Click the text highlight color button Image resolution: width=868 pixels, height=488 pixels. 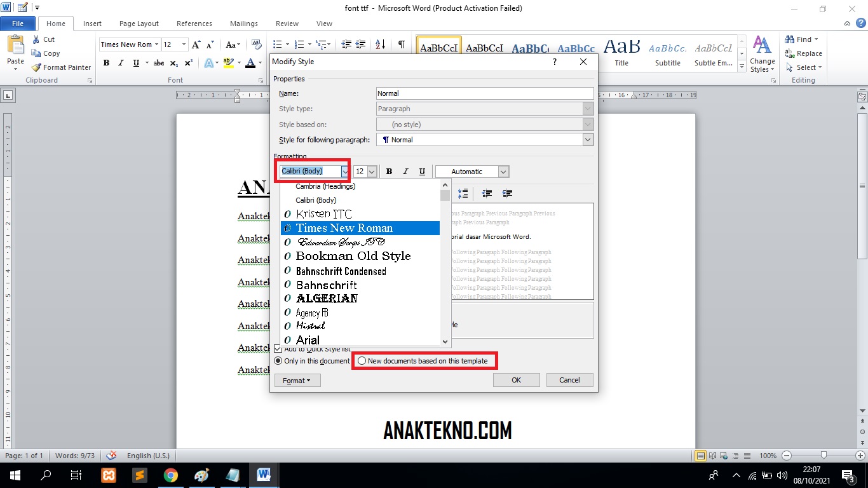[x=228, y=63]
